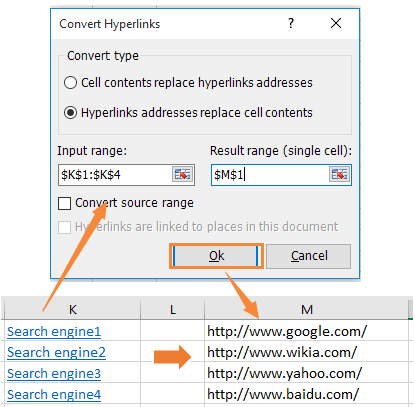Click the Cancel button
This screenshot has width=415, height=407.
pos(309,256)
